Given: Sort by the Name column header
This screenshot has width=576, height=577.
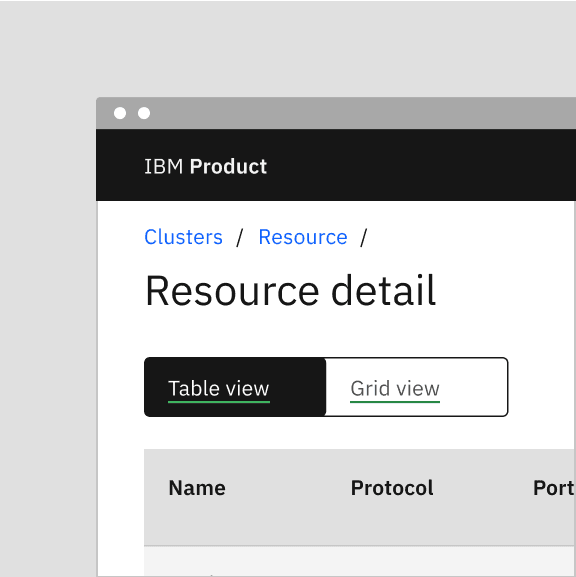Looking at the screenshot, I should pos(197,488).
